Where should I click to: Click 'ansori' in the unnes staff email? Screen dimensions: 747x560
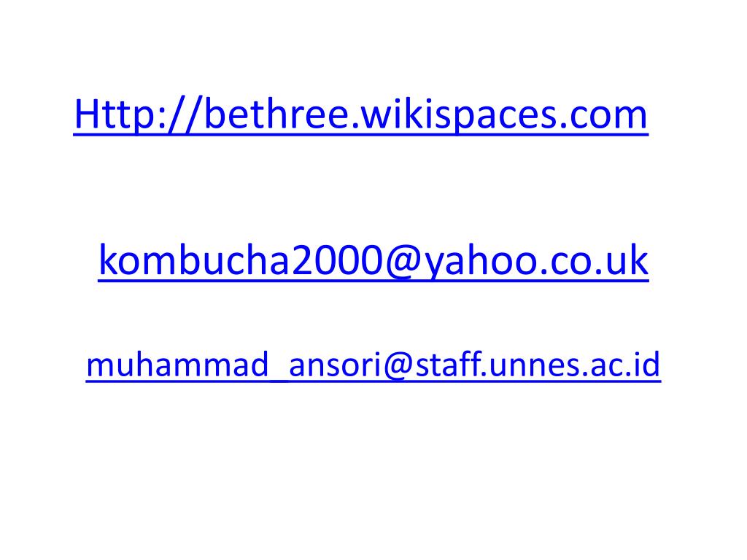(x=334, y=365)
